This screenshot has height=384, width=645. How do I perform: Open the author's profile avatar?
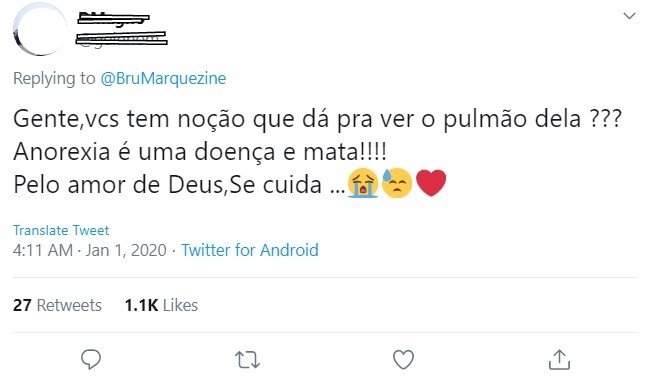[39, 29]
